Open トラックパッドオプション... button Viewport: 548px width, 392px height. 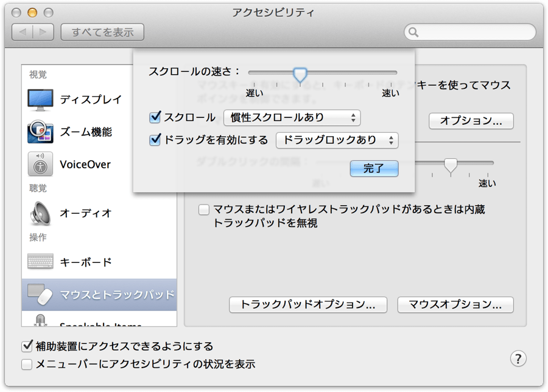tap(308, 305)
